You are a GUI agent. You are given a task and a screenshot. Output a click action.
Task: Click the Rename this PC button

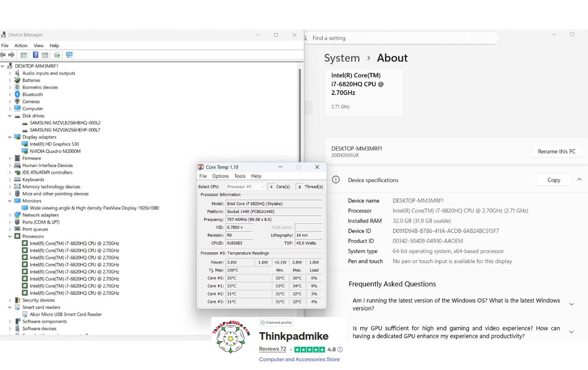coord(556,151)
